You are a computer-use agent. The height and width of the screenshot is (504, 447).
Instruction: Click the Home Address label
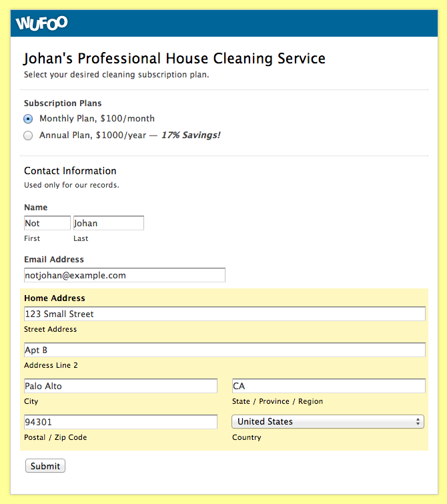(x=55, y=298)
